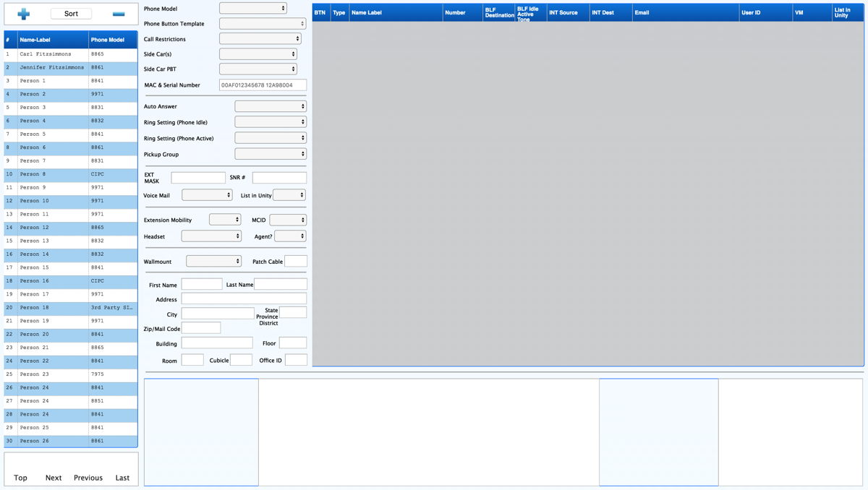Click the Name Label column header

point(396,13)
